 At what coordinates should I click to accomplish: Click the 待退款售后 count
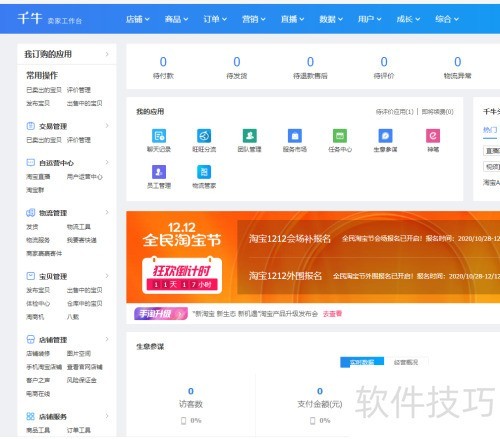(x=310, y=62)
